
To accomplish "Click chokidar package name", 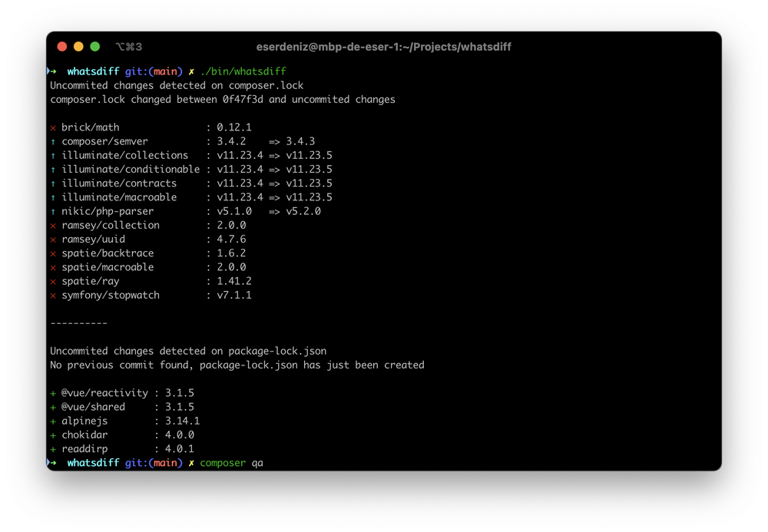I will (x=84, y=435).
